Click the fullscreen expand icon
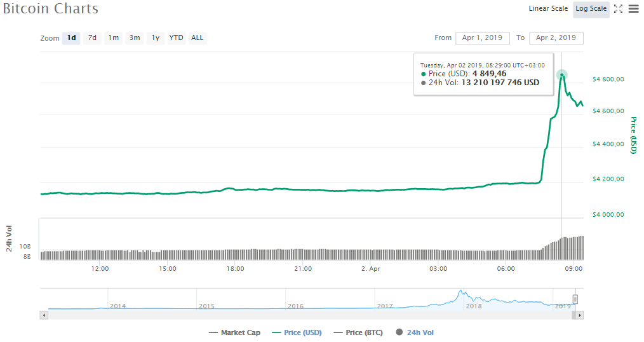The width and height of the screenshot is (644, 342). pos(618,9)
